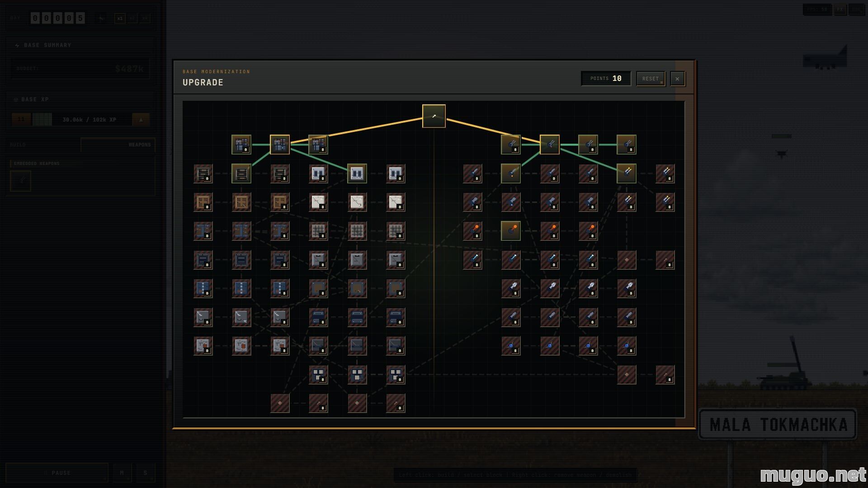Set game speed to x1
The image size is (868, 488).
120,19
